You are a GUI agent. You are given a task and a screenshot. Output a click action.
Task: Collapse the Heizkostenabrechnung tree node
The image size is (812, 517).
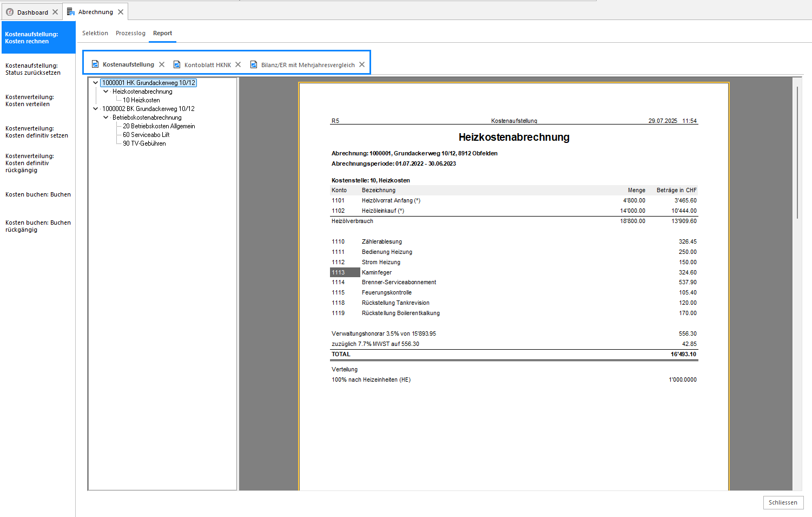[106, 91]
